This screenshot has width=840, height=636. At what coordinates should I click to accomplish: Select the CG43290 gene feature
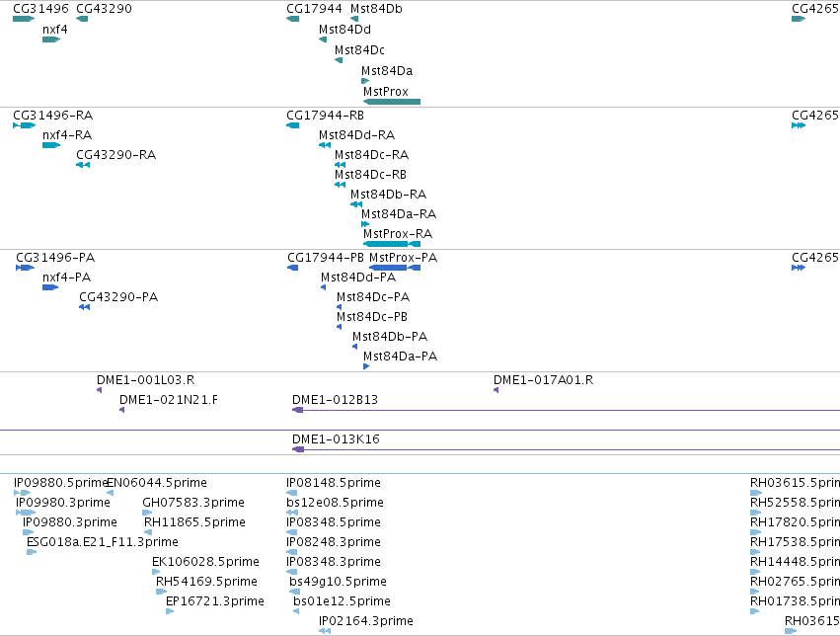[82, 19]
